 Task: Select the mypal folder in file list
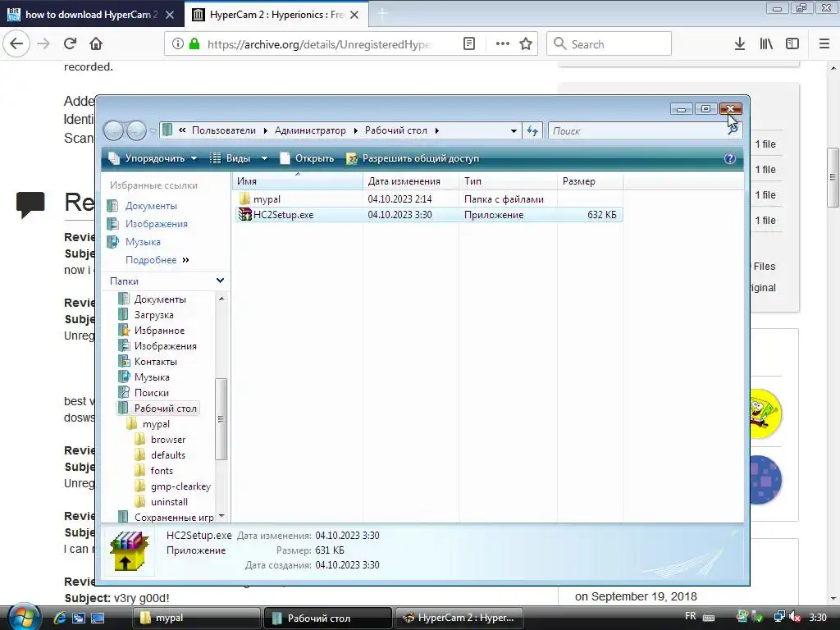click(x=267, y=199)
